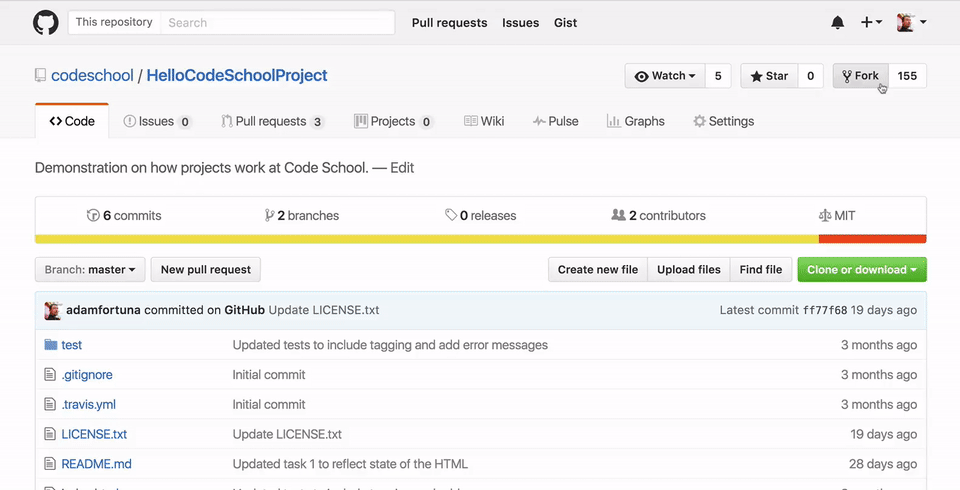
Task: Open the Watch dropdown
Action: pos(665,76)
